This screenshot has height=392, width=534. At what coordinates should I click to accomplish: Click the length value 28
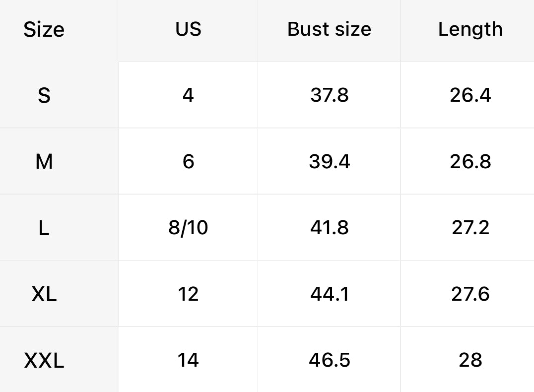pyautogui.click(x=470, y=360)
